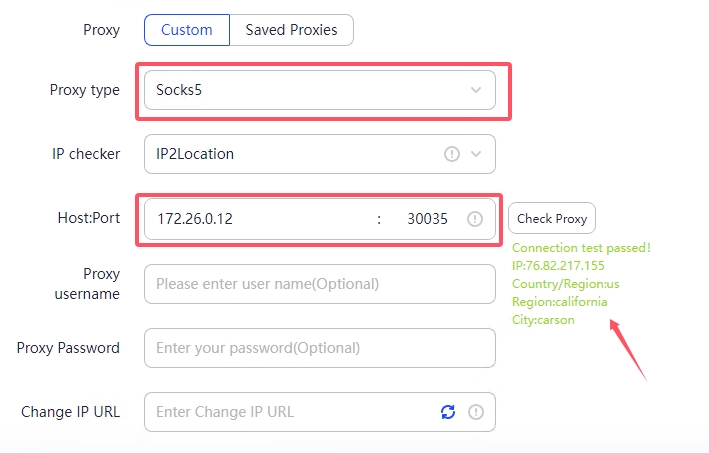Click into the Proxy username field

[319, 284]
